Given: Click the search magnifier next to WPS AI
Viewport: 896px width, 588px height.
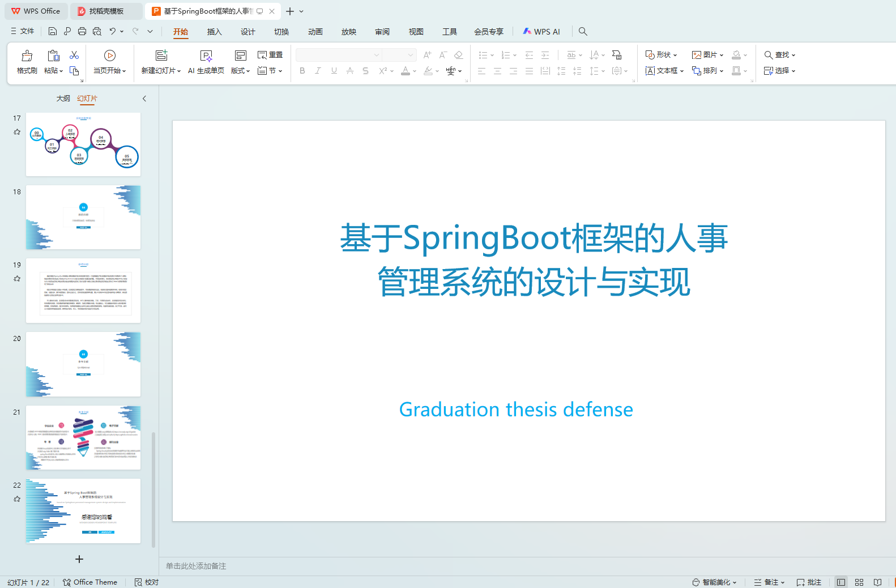Looking at the screenshot, I should coord(583,32).
